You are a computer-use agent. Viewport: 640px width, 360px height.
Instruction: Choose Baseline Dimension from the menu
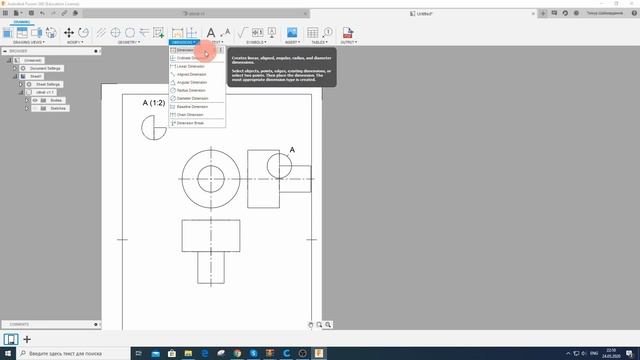197,107
